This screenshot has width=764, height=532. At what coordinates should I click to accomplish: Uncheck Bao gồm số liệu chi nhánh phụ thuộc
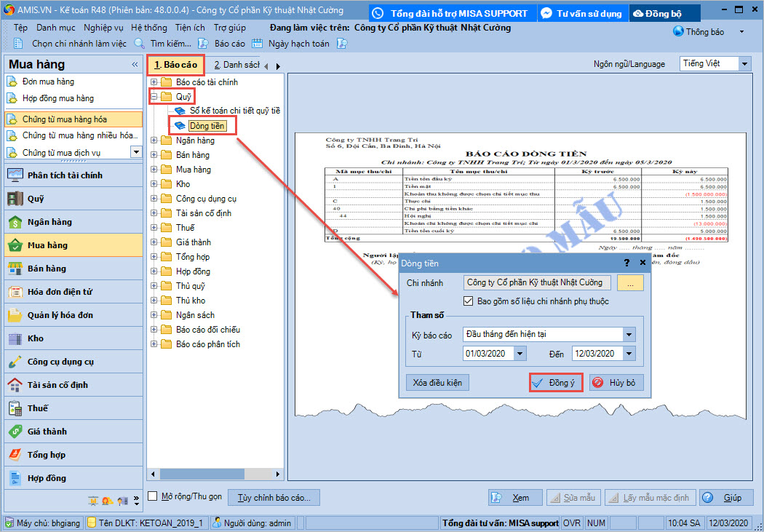pyautogui.click(x=469, y=301)
